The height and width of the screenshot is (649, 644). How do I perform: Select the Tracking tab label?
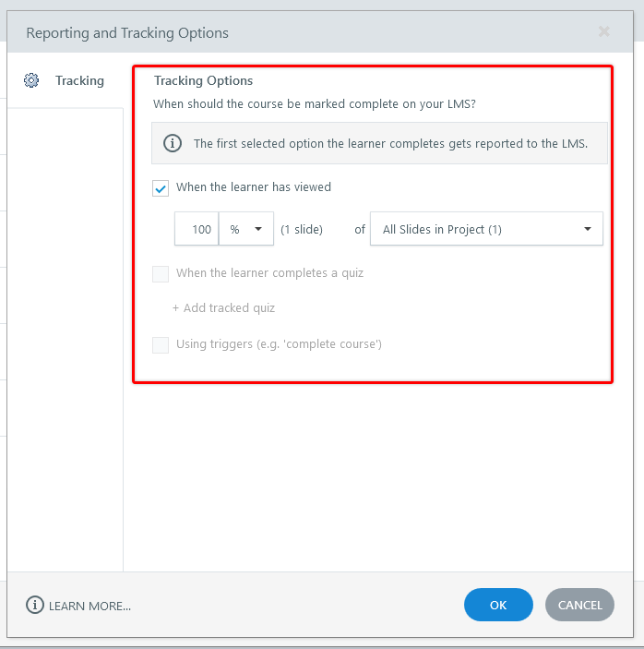79,80
